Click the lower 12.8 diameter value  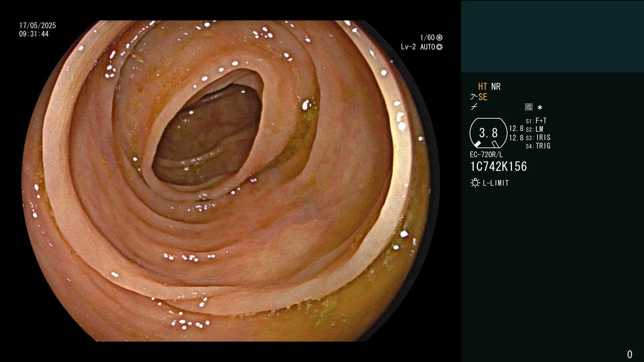[516, 138]
